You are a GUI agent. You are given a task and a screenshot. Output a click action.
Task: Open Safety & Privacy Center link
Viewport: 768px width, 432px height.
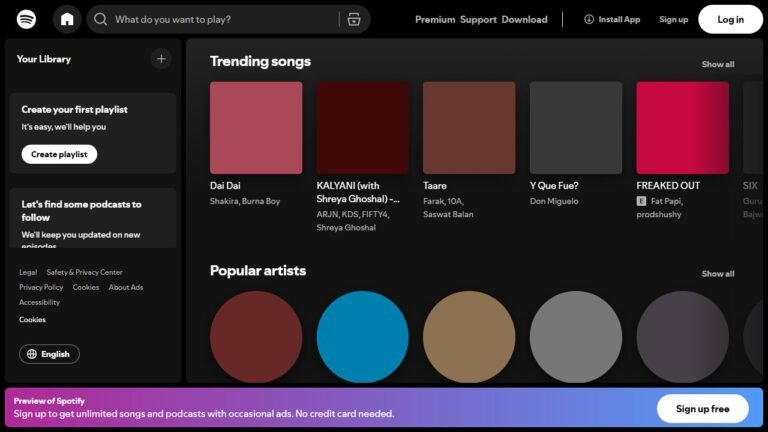point(85,272)
